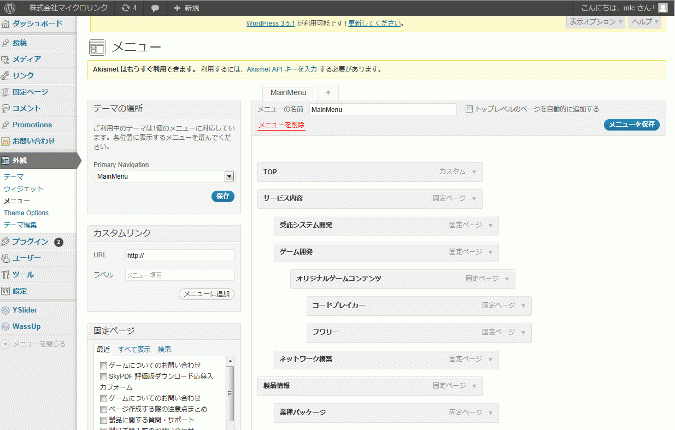Go to the プラグイン sidebar section
The width and height of the screenshot is (675, 430).
point(30,241)
